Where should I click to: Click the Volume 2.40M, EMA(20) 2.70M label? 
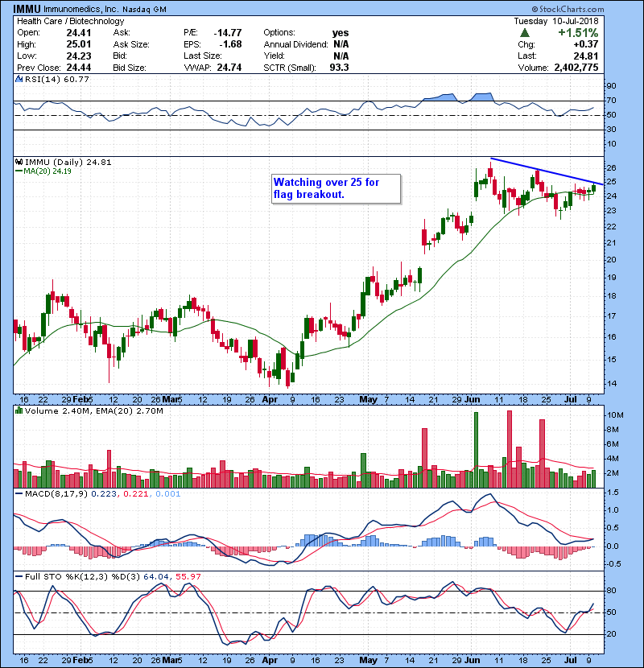click(93, 410)
